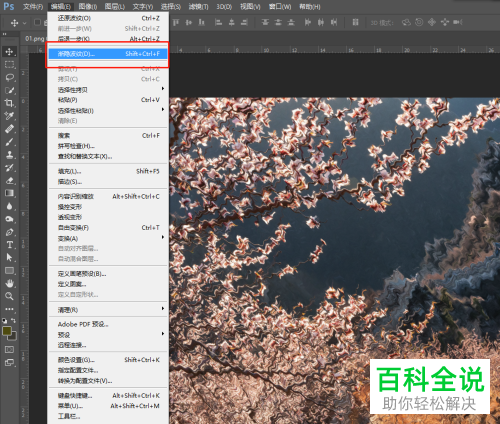
Task: Choose 查找和替换文本(X)... entry
Action: point(108,156)
